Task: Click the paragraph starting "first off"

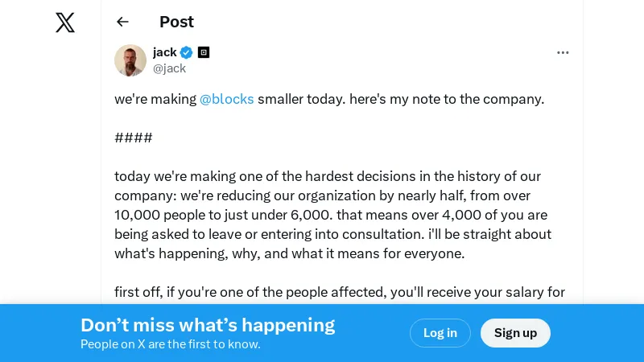Action: point(340,292)
